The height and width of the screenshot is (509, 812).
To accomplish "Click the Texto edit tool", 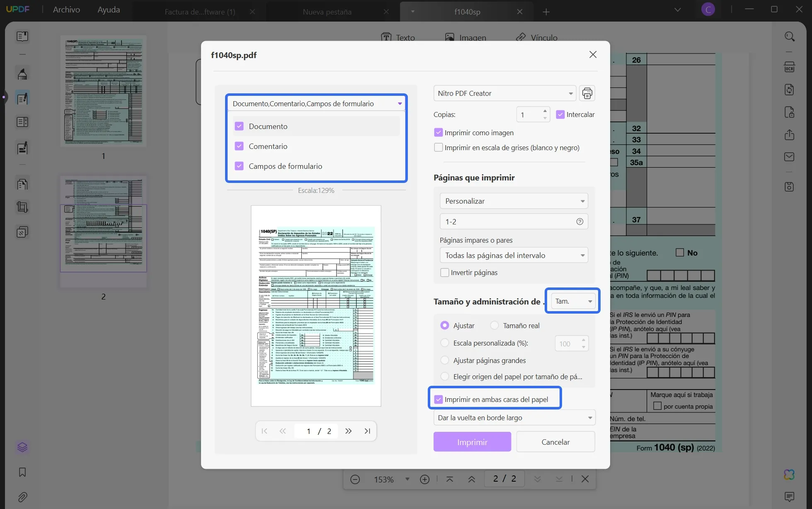I will click(398, 38).
